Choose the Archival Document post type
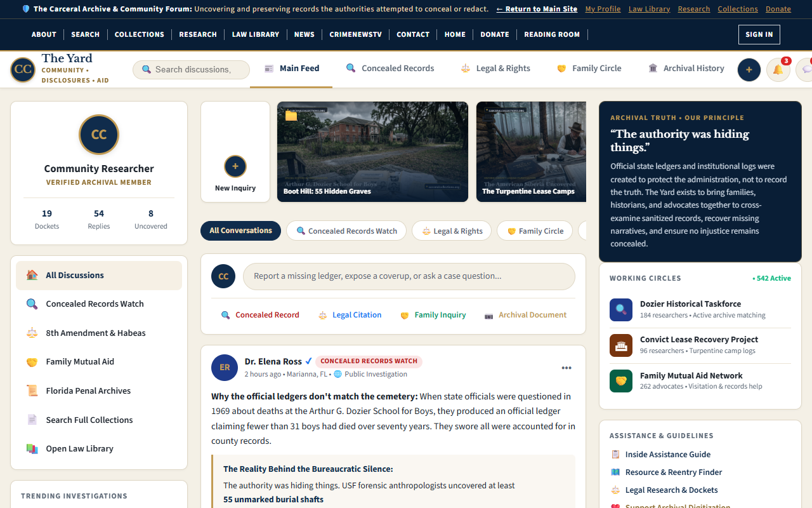The width and height of the screenshot is (812, 508). point(525,315)
